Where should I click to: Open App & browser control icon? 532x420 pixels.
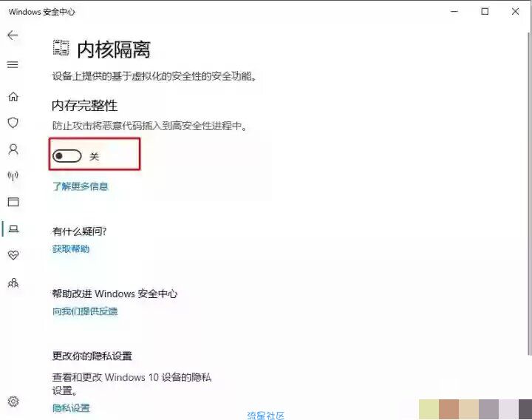(13, 202)
